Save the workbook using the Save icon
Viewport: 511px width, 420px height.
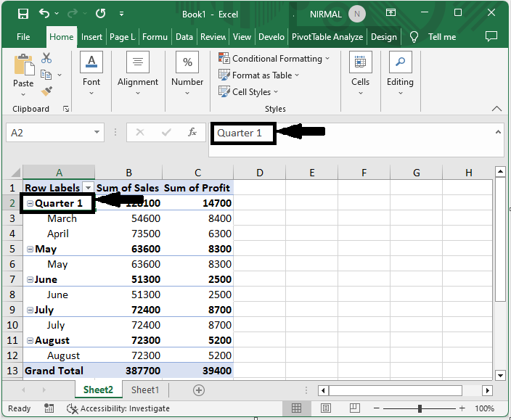click(x=23, y=14)
